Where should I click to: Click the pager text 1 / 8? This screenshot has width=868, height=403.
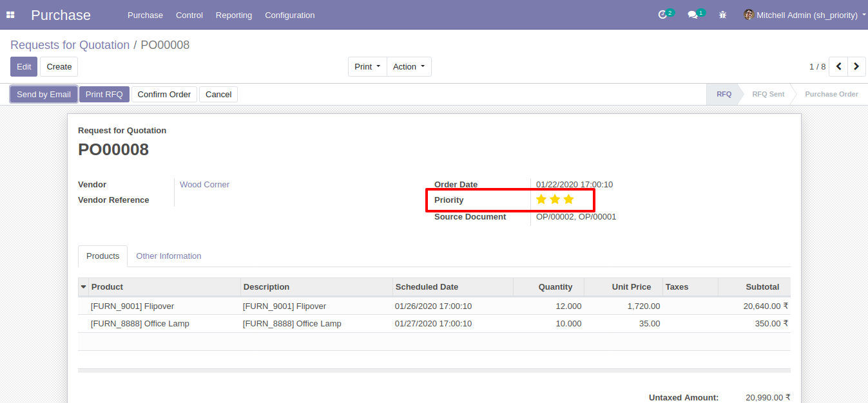817,67
